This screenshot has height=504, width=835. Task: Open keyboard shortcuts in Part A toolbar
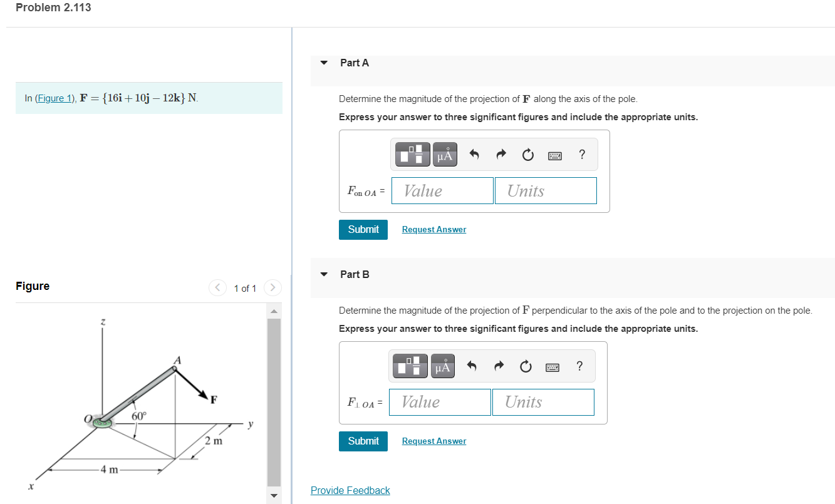click(x=555, y=155)
